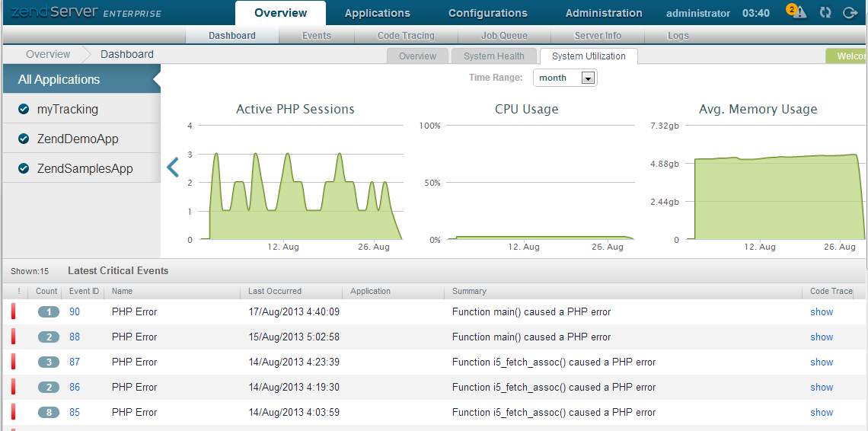Click red severity bar for event 86

coord(13,388)
